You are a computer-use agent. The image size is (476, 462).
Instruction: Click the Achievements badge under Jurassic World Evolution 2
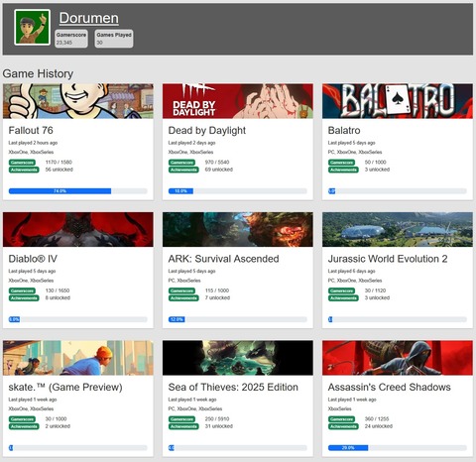[x=343, y=297]
